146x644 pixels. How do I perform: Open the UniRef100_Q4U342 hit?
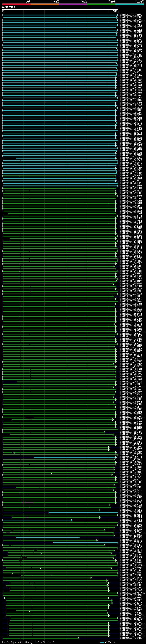click(131, 161)
